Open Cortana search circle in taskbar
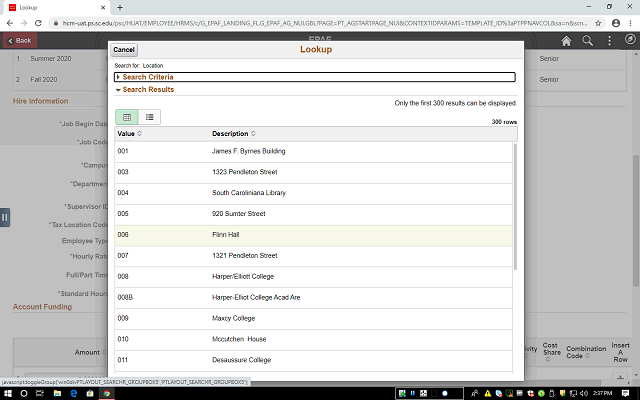Image resolution: width=640 pixels, height=400 pixels. coord(24,393)
